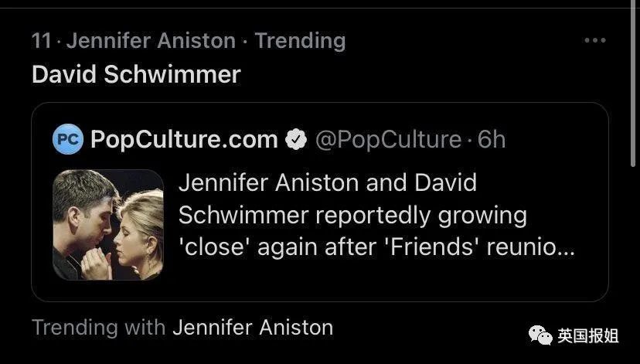The width and height of the screenshot is (640, 364).
Task: Open the PopCulture.com account name
Action: click(184, 140)
